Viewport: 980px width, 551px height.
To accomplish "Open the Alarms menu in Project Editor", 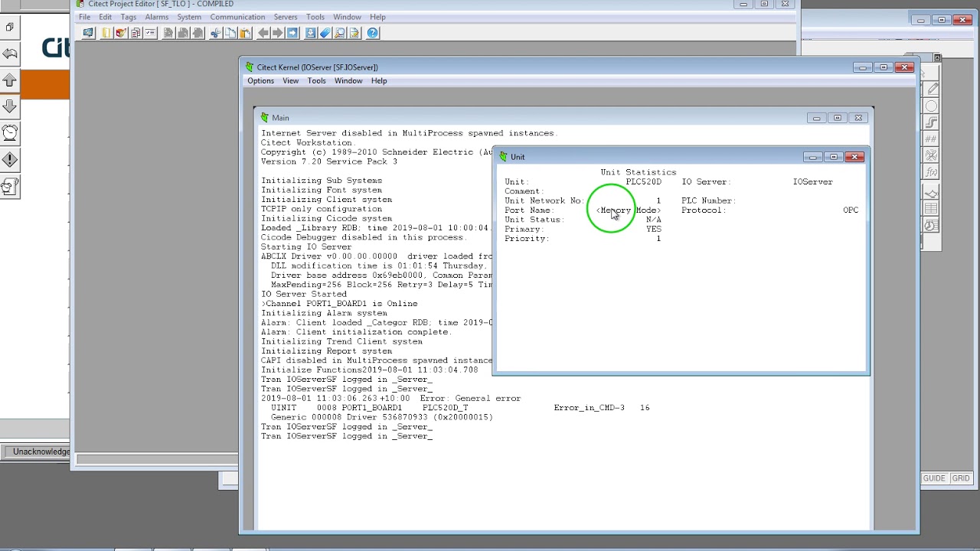I will (156, 17).
